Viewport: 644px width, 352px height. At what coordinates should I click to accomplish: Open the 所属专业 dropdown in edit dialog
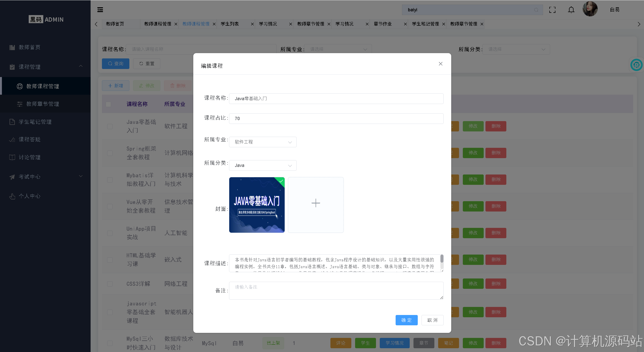point(262,142)
